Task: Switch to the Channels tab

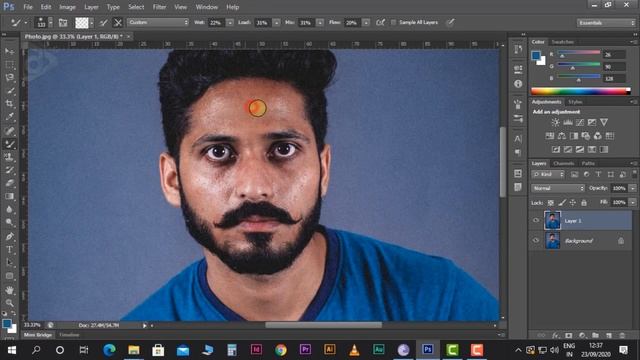Action: pos(564,163)
